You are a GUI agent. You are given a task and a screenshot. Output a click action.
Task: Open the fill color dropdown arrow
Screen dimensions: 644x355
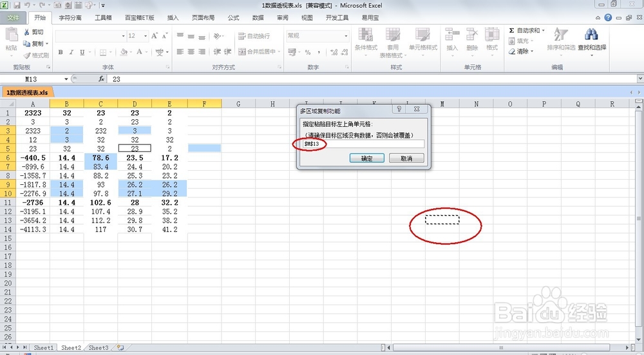(x=130, y=52)
